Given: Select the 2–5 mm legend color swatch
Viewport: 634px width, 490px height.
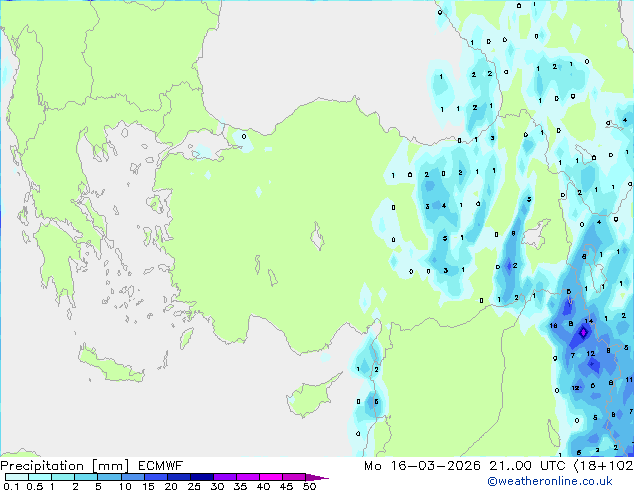Looking at the screenshot, I should click(86, 477).
